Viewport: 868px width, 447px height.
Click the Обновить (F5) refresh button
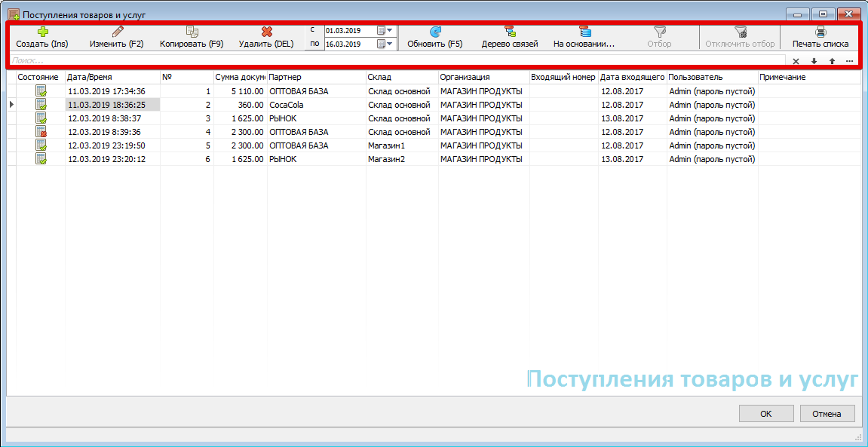pyautogui.click(x=435, y=38)
